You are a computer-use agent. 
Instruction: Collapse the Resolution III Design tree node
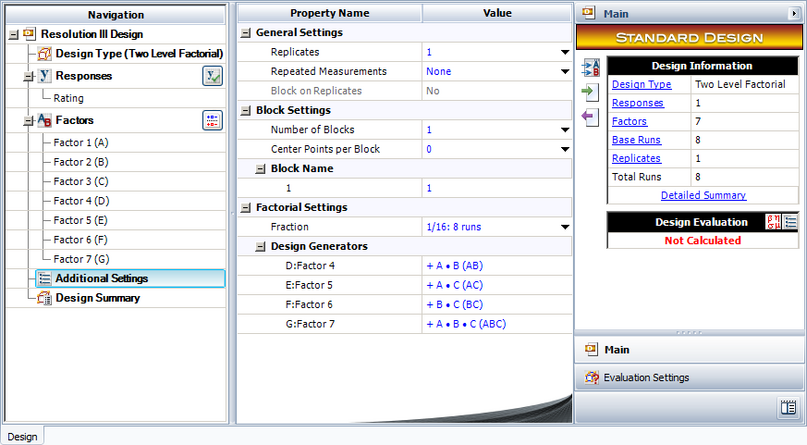pos(14,35)
